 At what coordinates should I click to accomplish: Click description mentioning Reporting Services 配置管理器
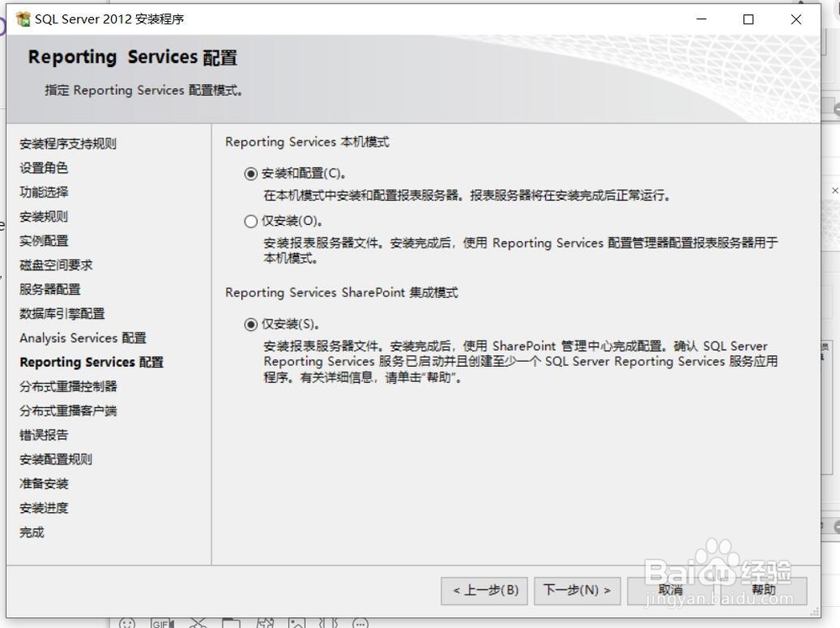click(x=521, y=250)
